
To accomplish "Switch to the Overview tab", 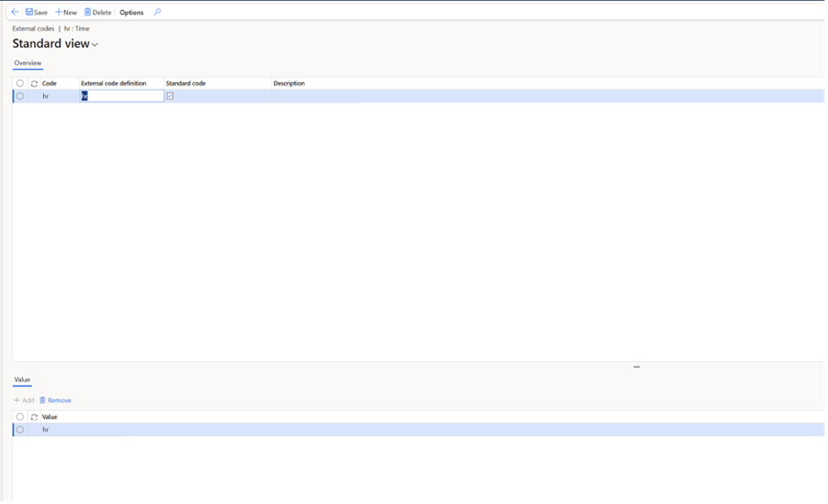I will (x=27, y=64).
